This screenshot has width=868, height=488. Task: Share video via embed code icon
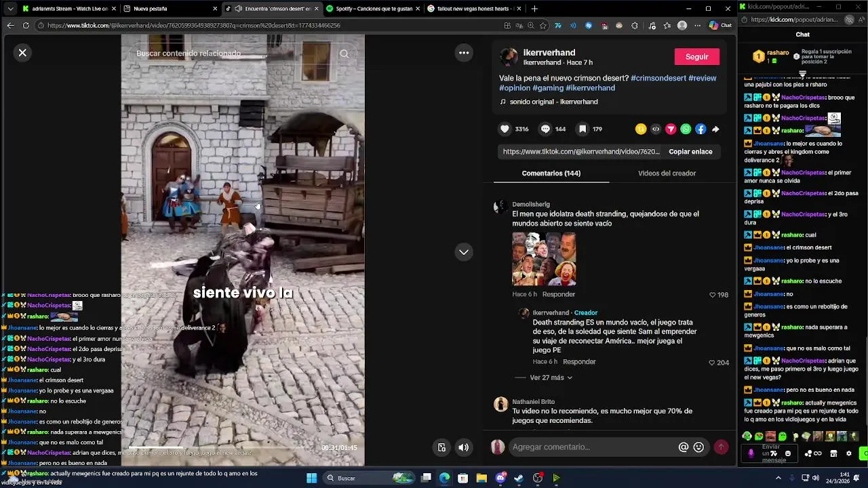coord(656,129)
